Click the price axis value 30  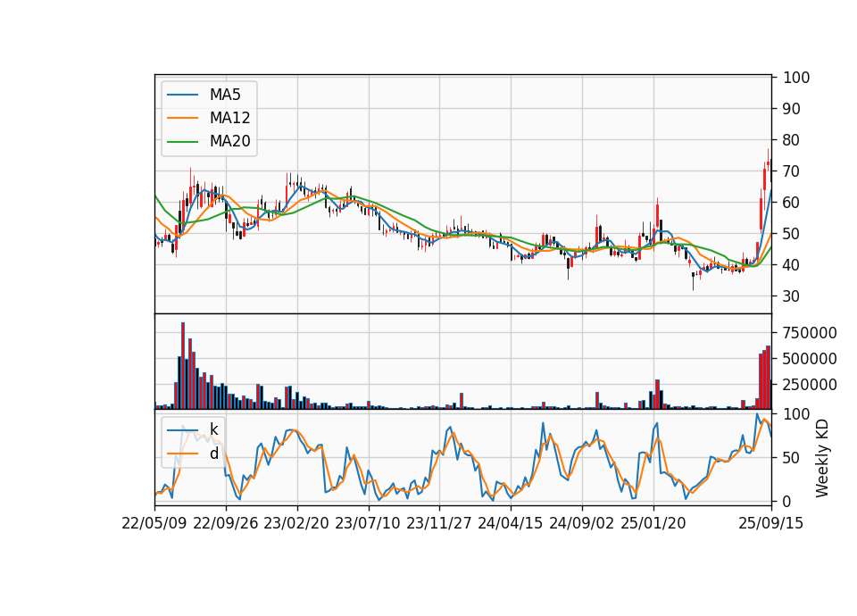pyautogui.click(x=792, y=296)
